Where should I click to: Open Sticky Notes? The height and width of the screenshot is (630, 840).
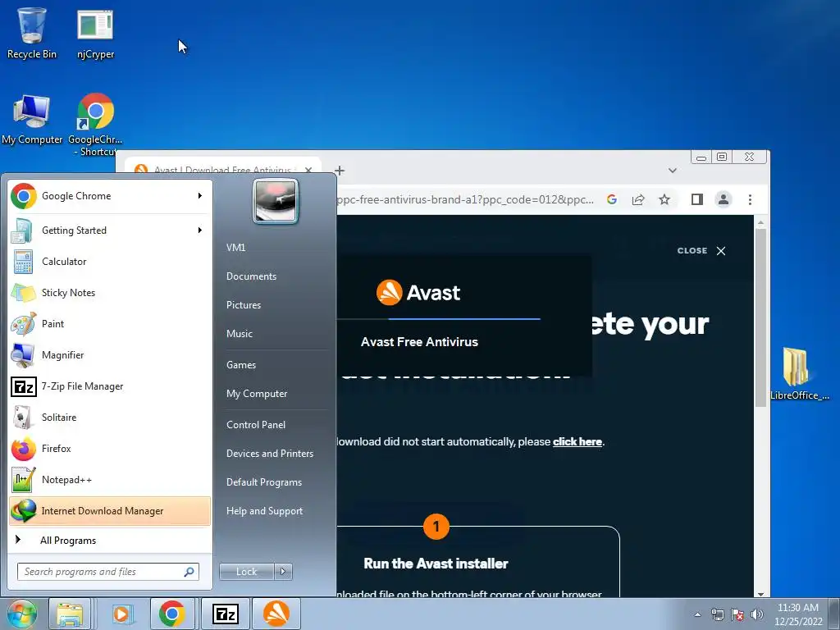pos(110,293)
